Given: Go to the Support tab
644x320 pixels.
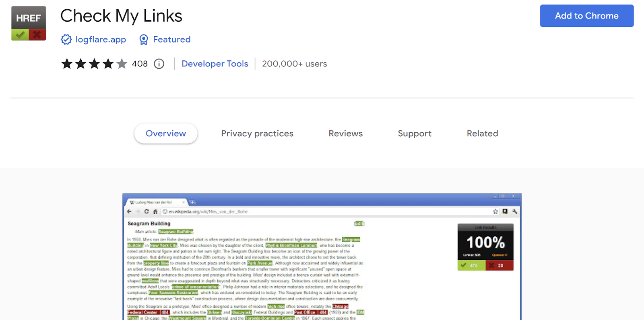Looking at the screenshot, I should [x=415, y=133].
